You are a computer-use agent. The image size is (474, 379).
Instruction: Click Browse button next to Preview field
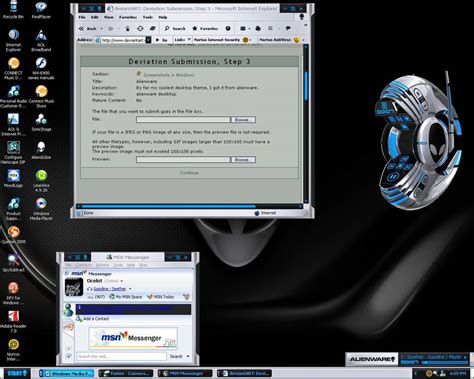tap(243, 160)
